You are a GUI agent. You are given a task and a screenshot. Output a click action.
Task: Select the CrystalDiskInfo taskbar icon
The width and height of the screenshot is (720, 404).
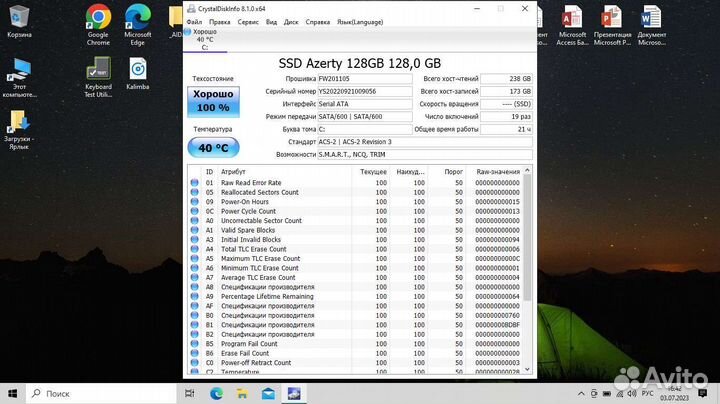tap(294, 393)
